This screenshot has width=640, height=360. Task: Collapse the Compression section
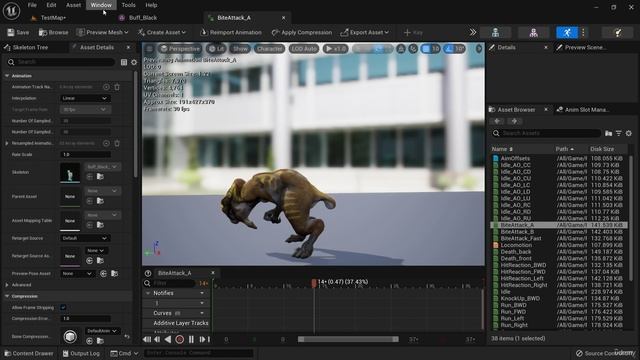[x=7, y=296]
